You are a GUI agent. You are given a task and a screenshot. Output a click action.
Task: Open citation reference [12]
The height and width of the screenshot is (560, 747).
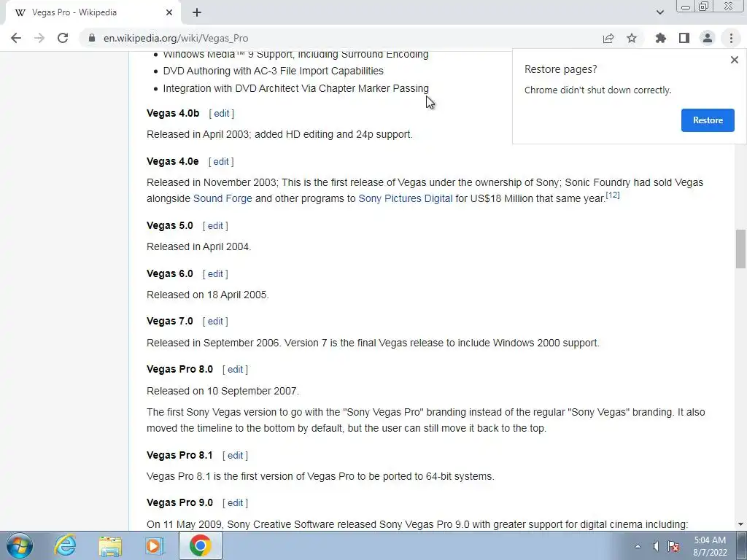click(613, 195)
